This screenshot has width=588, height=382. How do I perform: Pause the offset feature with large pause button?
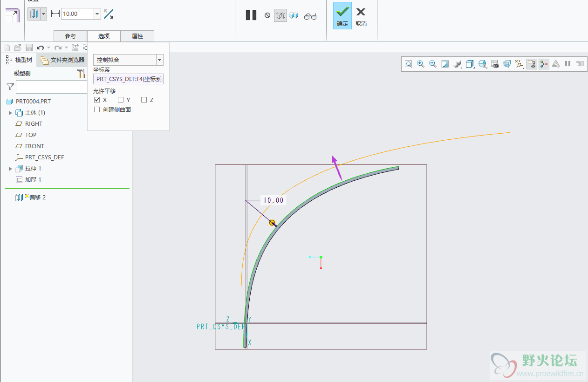251,15
